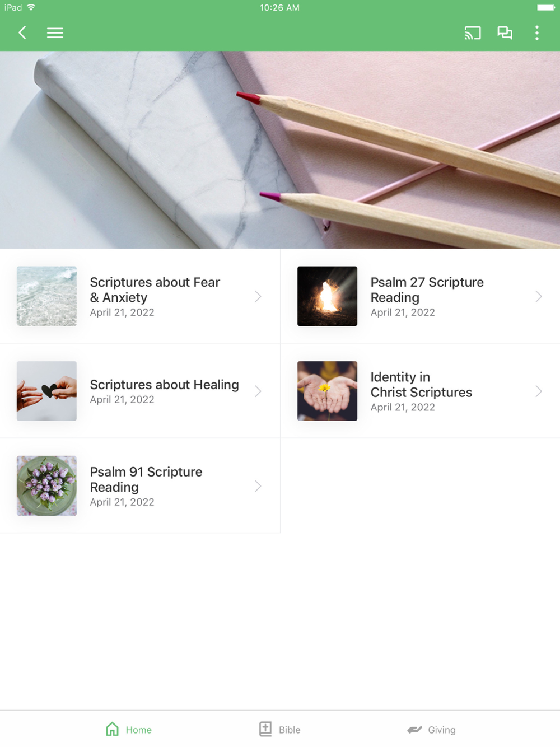Screen dimensions: 560x747
Task: Open the three-dot overflow menu
Action: (x=537, y=33)
